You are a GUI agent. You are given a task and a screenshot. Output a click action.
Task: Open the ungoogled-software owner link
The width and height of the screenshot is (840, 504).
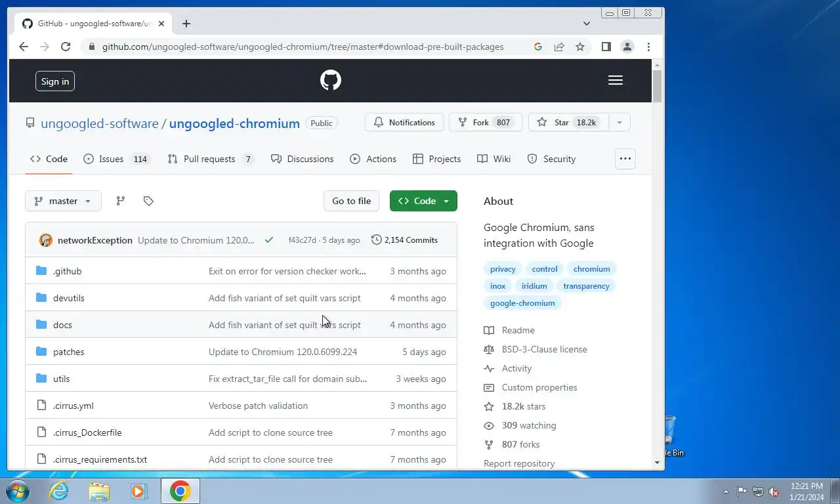100,123
